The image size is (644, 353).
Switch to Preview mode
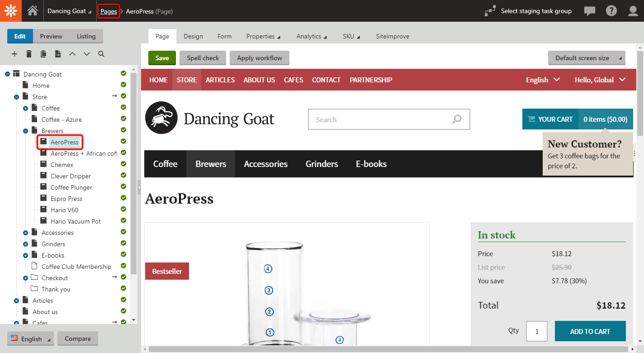(51, 36)
